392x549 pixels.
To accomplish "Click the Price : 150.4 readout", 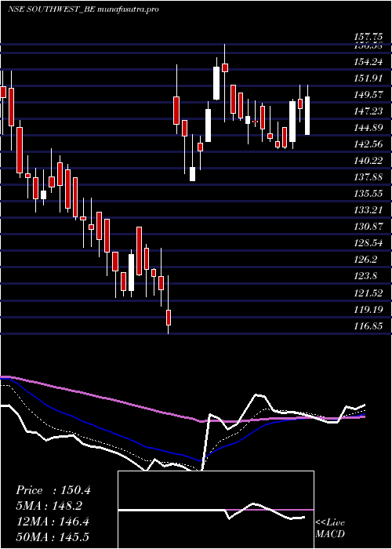I will tap(53, 490).
